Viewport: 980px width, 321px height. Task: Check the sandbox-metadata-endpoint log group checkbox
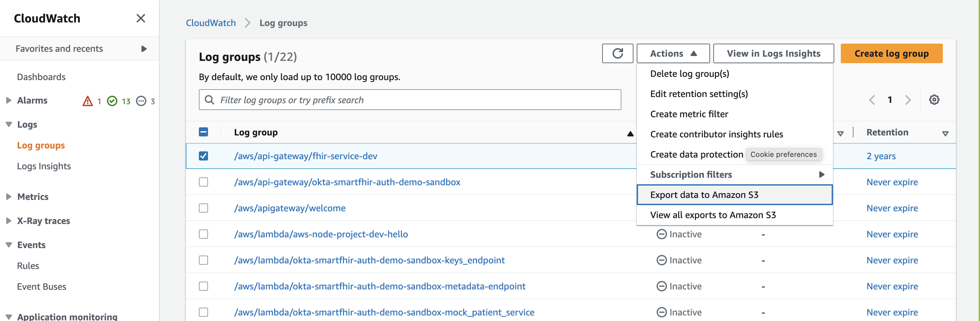203,286
